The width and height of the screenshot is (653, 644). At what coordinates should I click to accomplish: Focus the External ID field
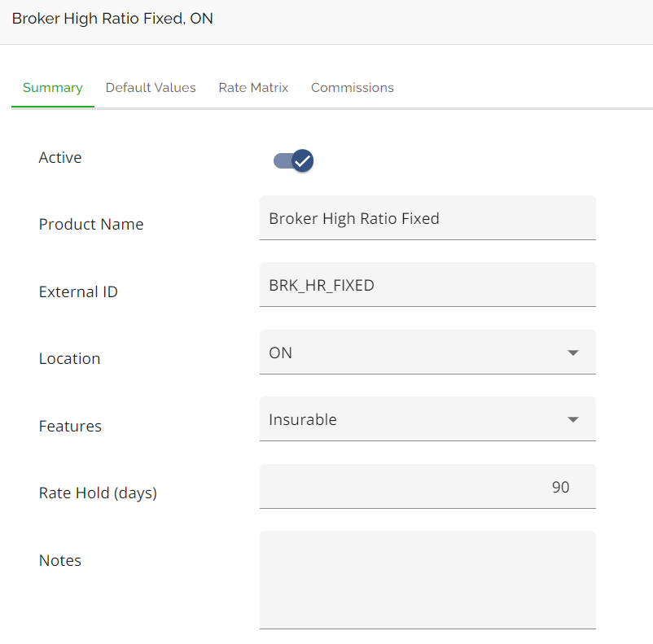coord(427,285)
